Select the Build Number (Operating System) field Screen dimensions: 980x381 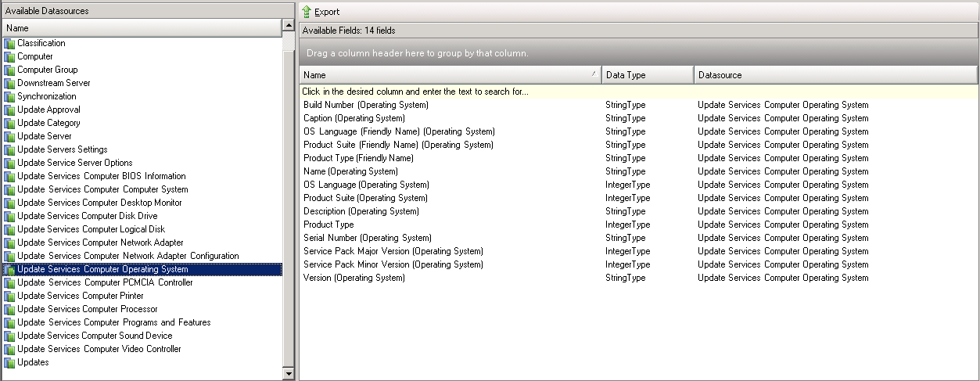tap(365, 105)
